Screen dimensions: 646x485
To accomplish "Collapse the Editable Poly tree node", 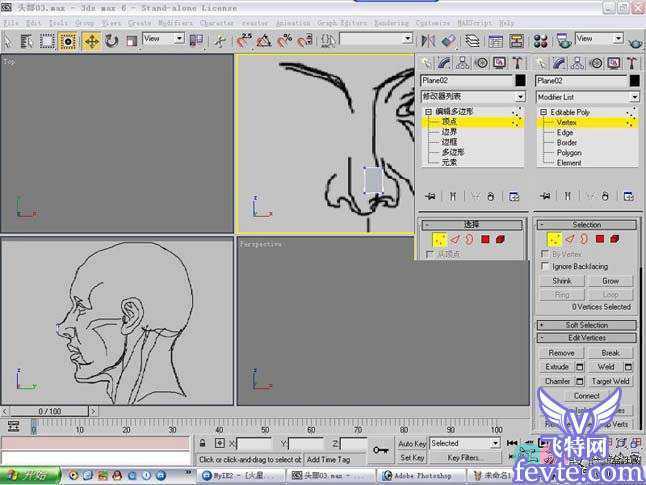I will click(543, 112).
